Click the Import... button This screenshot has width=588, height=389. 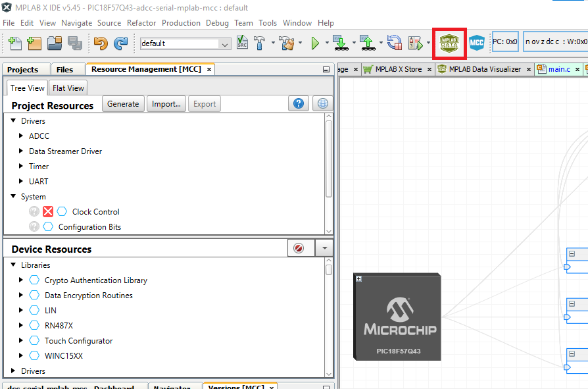[166, 104]
